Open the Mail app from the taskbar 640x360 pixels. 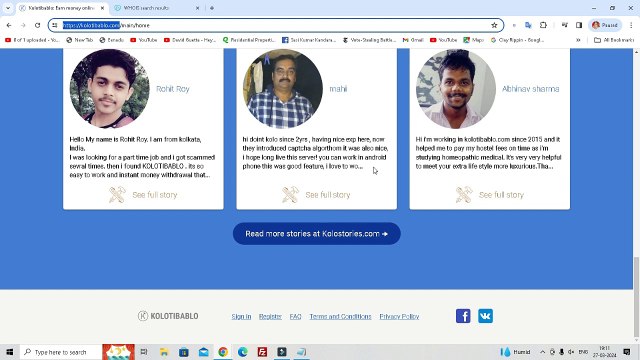pos(203,352)
